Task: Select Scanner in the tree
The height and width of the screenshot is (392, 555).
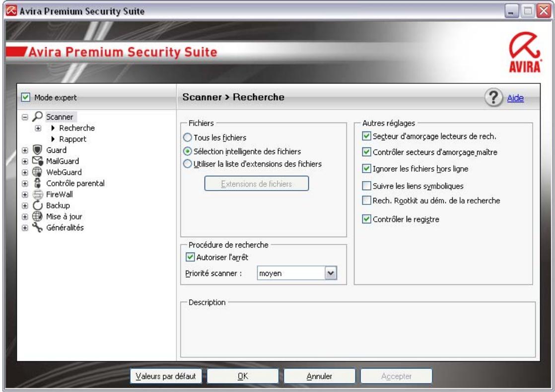Action: (x=60, y=117)
